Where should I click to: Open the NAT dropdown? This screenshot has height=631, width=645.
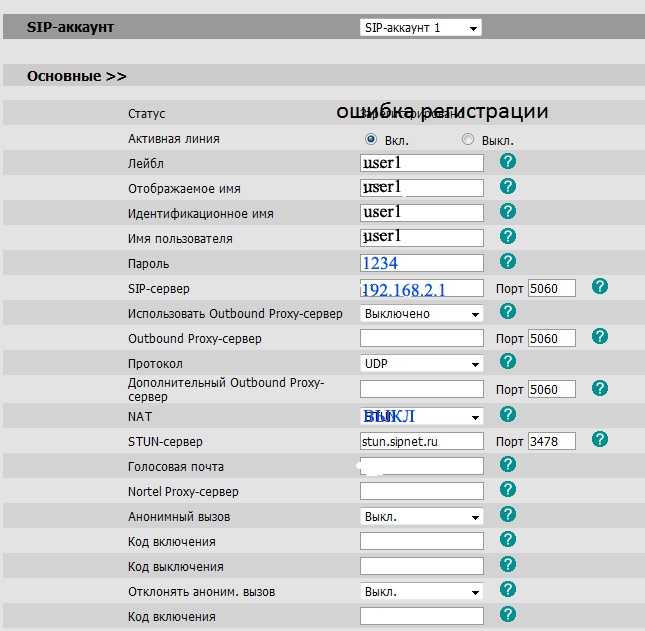pyautogui.click(x=422, y=416)
